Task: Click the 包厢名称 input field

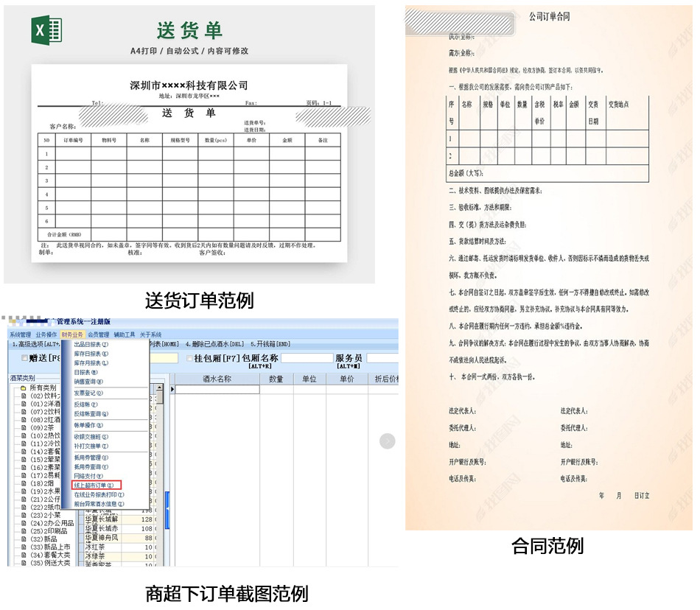Action: click(x=307, y=359)
